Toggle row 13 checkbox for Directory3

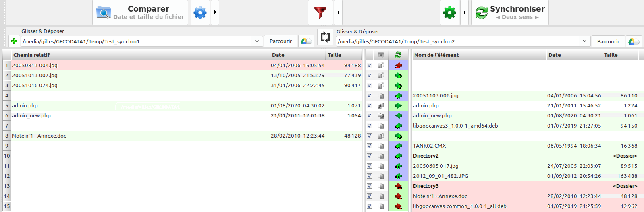pyautogui.click(x=369, y=186)
